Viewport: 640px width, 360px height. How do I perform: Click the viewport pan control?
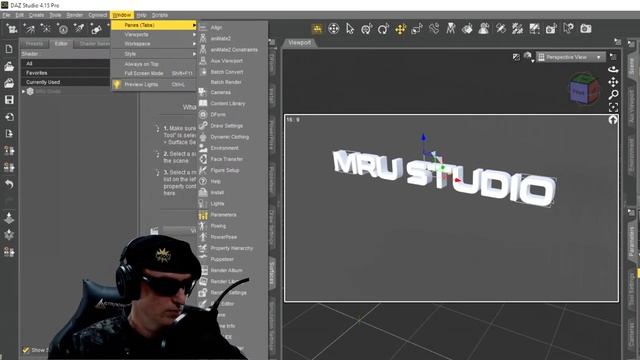(x=613, y=82)
